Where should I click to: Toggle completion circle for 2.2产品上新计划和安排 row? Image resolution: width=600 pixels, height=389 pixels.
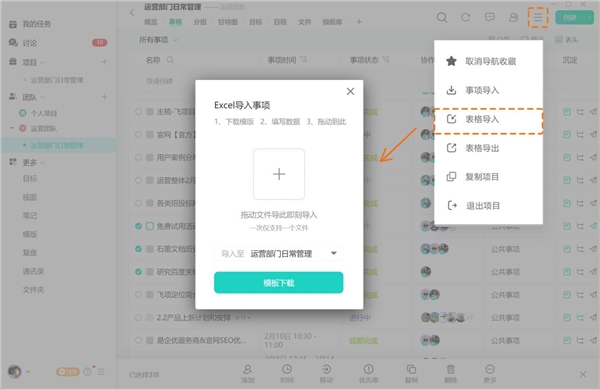tap(139, 317)
